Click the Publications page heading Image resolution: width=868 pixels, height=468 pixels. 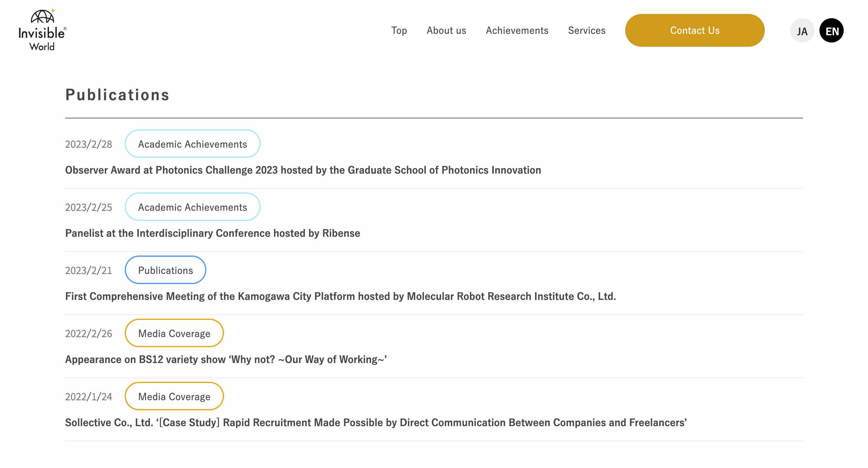(x=117, y=95)
